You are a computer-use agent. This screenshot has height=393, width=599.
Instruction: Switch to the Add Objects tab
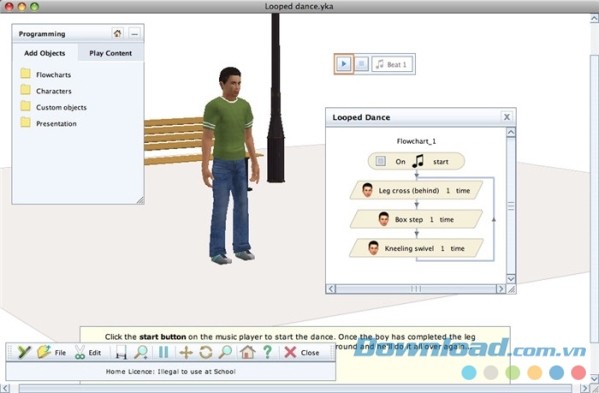(45, 53)
